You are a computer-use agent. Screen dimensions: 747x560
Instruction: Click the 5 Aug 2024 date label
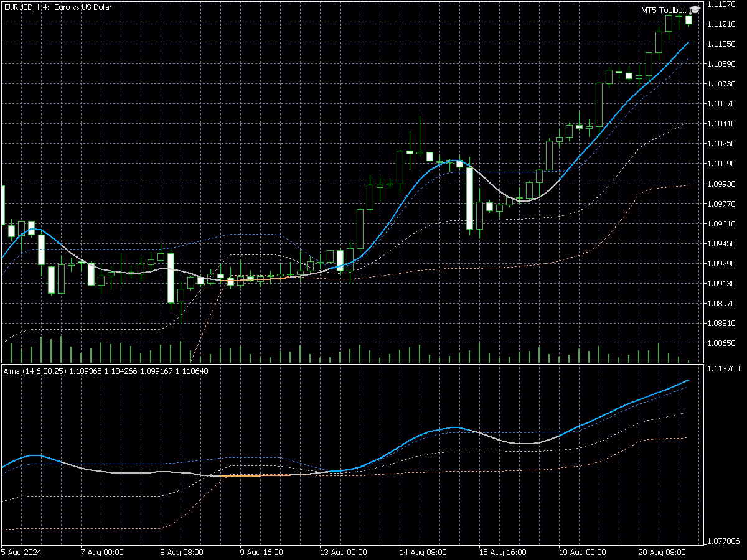click(x=21, y=552)
